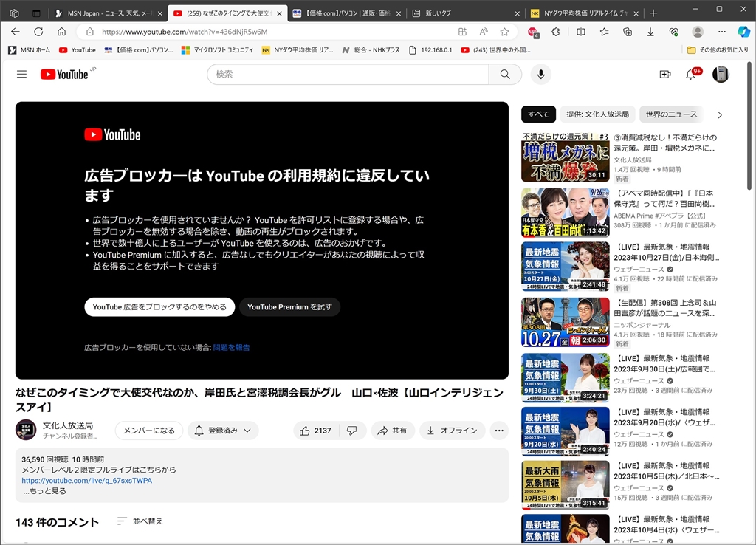The height and width of the screenshot is (545, 756).
Task: Open the create video icon
Action: (x=665, y=75)
